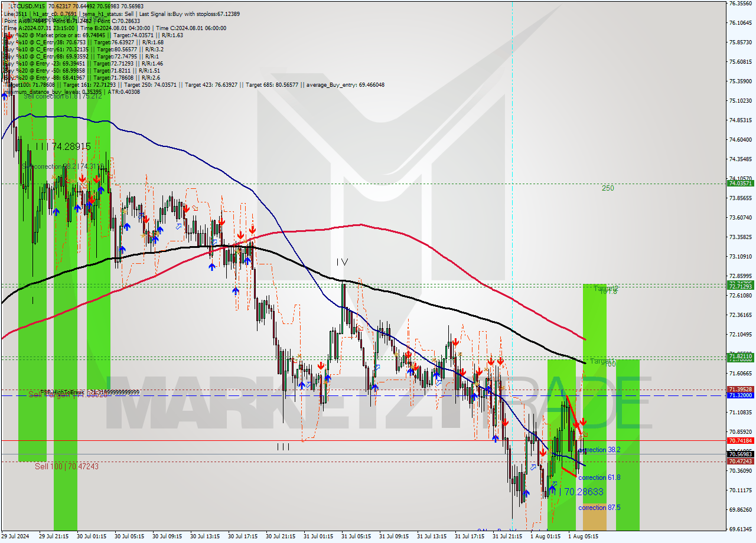Click the 76.35560 price axis label
The height and width of the screenshot is (543, 756).
pos(740,3)
